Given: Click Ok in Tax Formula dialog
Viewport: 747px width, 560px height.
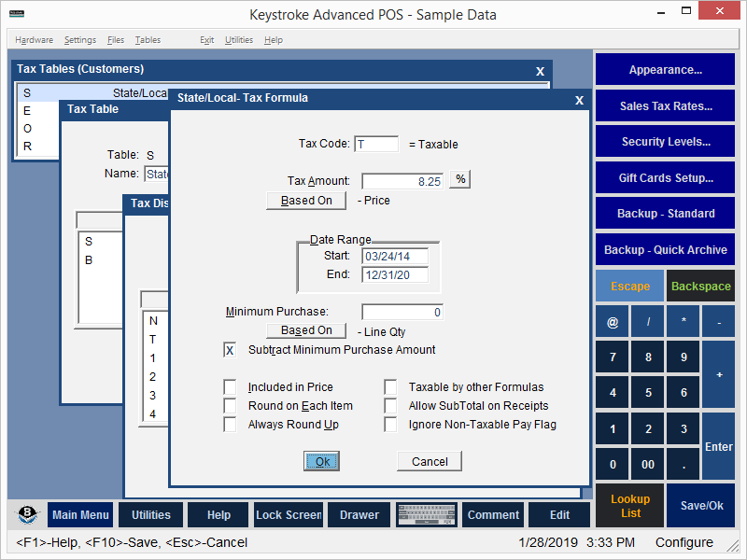Looking at the screenshot, I should [321, 461].
